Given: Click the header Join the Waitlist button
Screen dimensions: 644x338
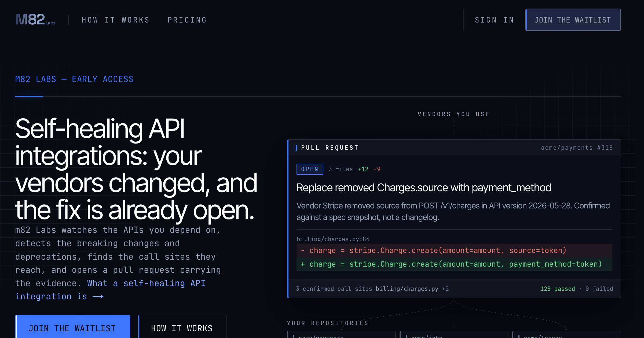Looking at the screenshot, I should (x=573, y=20).
